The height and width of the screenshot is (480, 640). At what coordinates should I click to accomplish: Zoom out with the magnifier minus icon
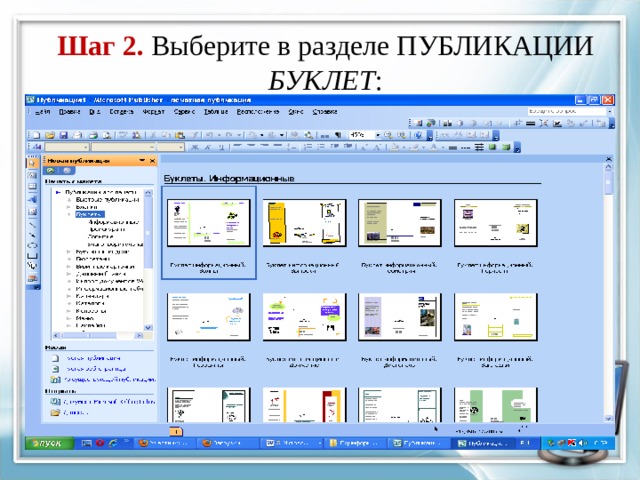[388, 135]
